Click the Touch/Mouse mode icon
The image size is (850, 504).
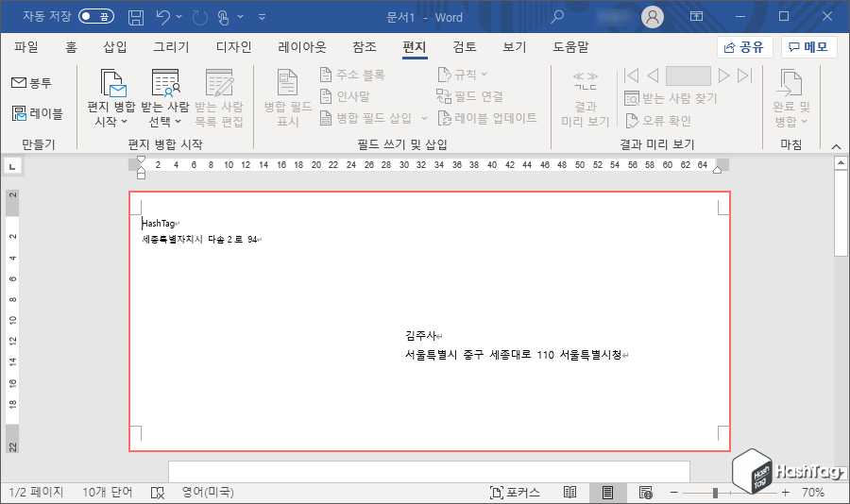coord(223,17)
